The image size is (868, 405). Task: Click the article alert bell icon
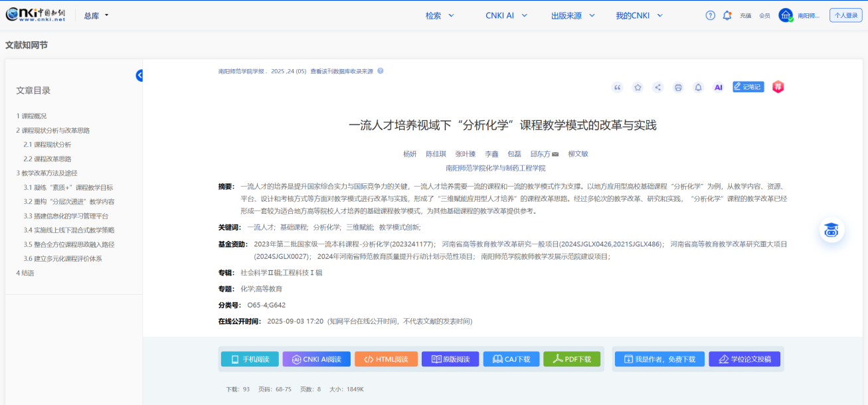tap(698, 87)
